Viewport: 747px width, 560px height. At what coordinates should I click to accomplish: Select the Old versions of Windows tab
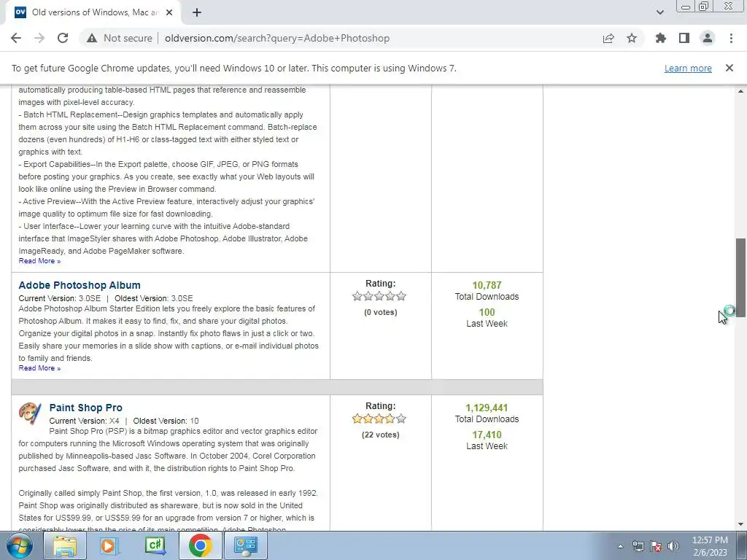click(x=94, y=12)
